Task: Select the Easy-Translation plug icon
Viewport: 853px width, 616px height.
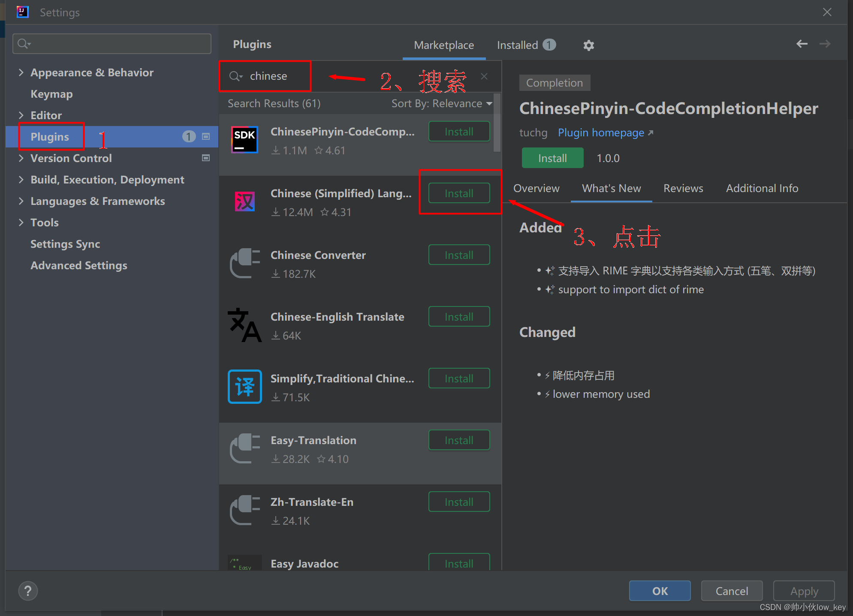Action: (245, 448)
